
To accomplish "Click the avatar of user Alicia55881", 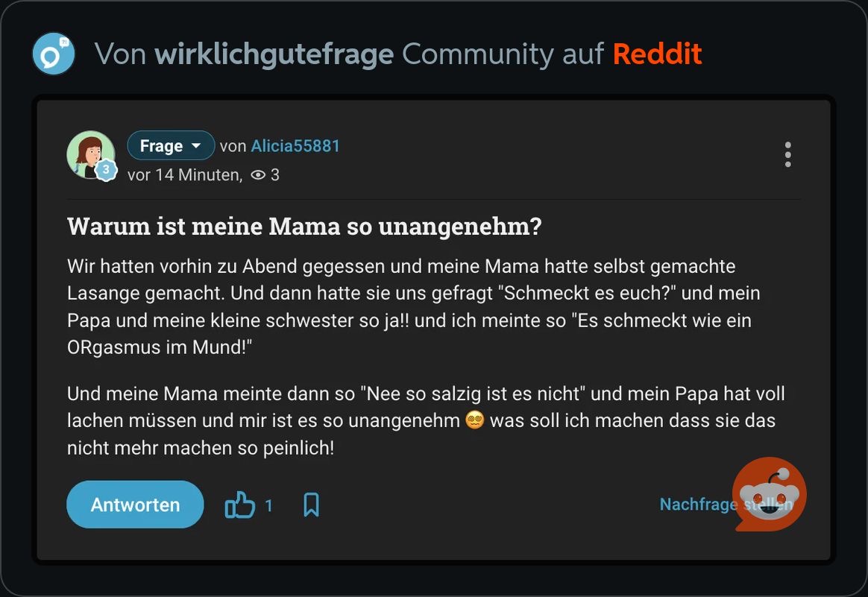I will coord(89,154).
